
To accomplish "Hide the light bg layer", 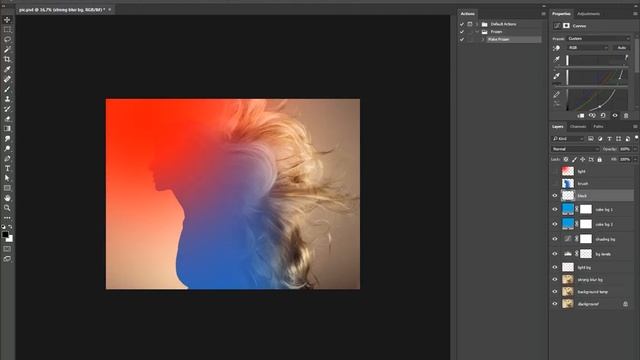I will coord(555,267).
